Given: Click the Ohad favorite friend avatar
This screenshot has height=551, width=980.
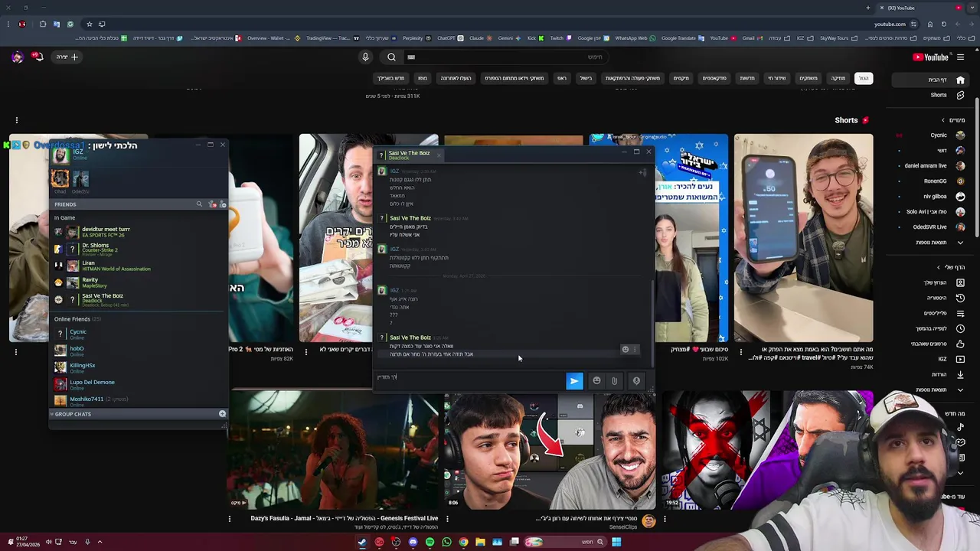Looking at the screenshot, I should [60, 179].
